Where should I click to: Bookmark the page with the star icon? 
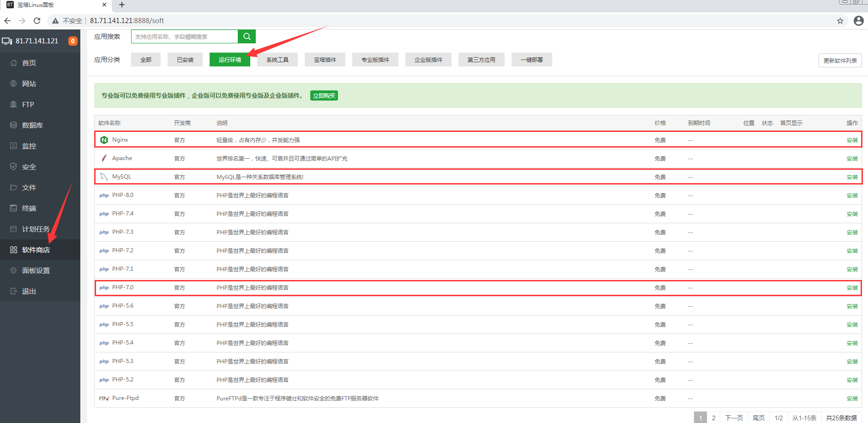pyautogui.click(x=840, y=21)
